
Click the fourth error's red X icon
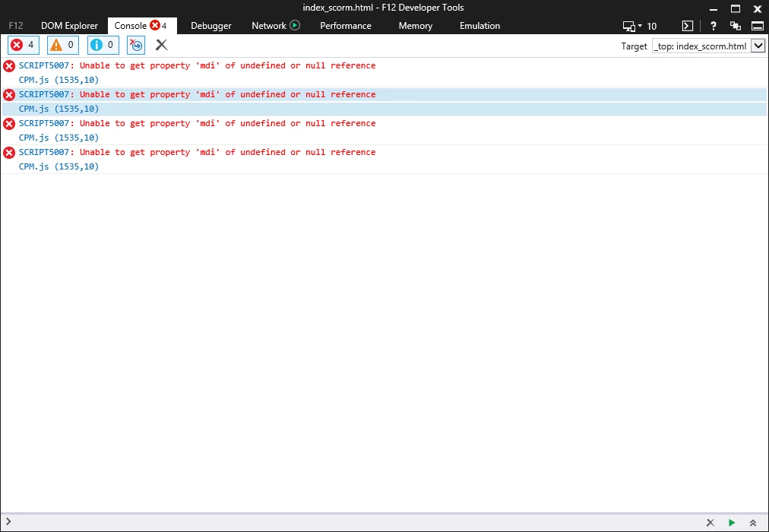point(9,153)
